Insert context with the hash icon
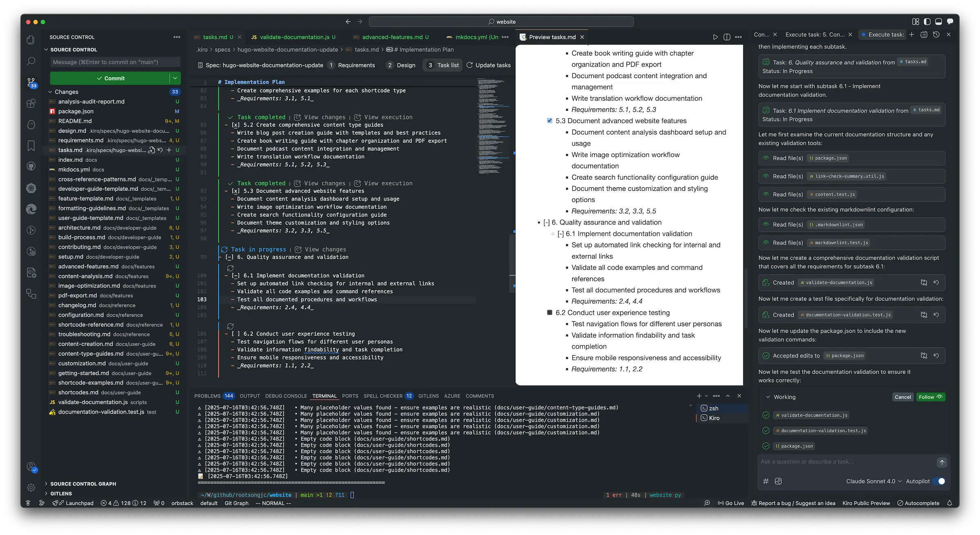The image size is (980, 535). click(766, 481)
